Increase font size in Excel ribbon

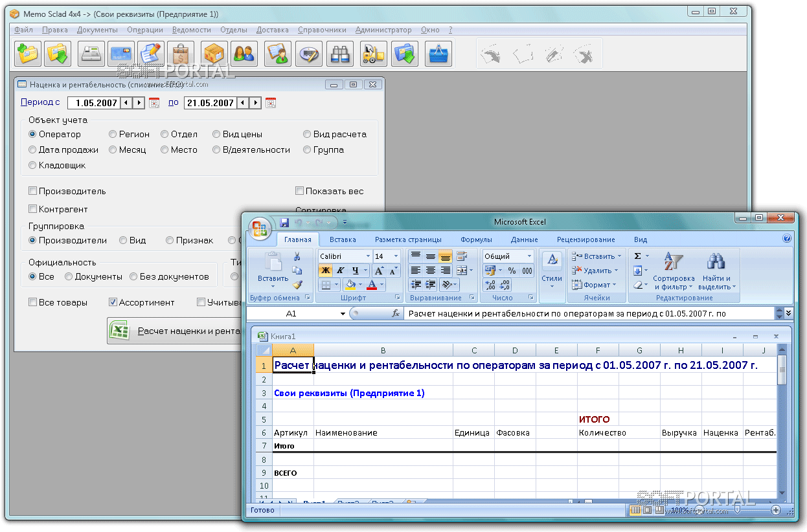tap(380, 271)
